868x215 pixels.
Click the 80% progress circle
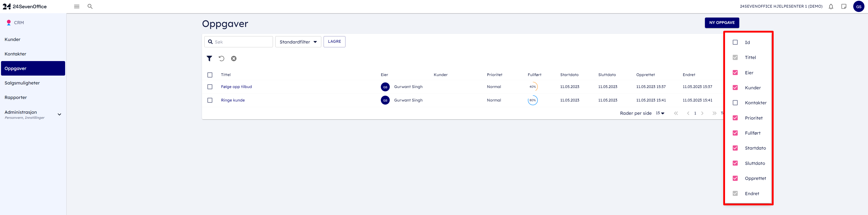[532, 101]
